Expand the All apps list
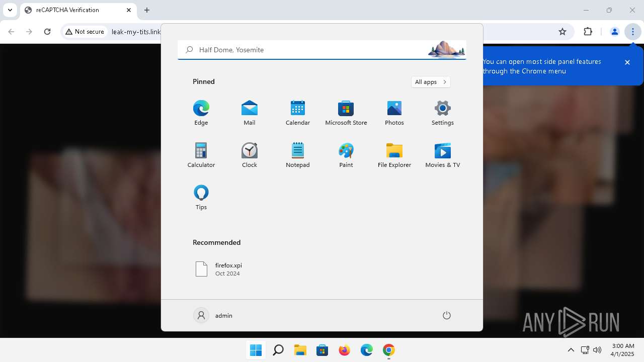The height and width of the screenshot is (362, 644). click(431, 82)
